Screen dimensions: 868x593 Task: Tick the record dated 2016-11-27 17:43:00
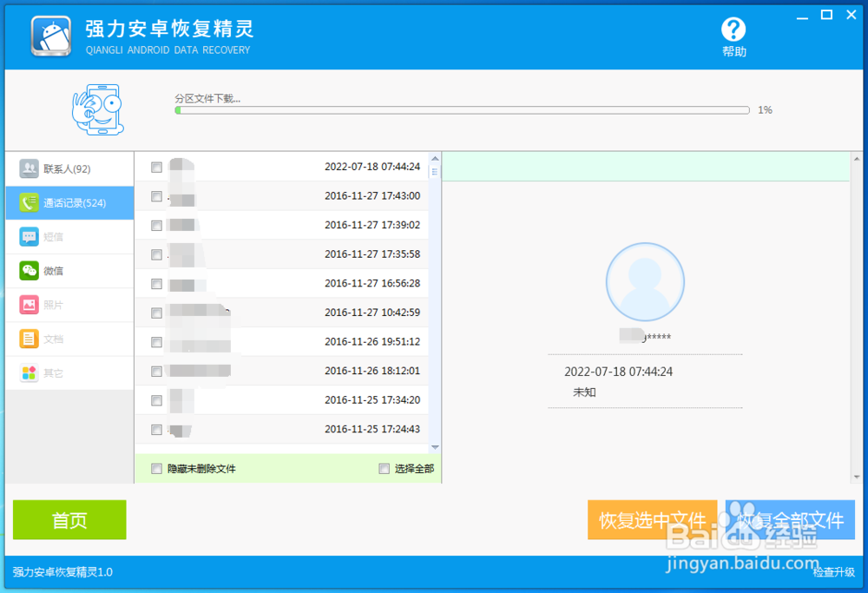point(156,196)
